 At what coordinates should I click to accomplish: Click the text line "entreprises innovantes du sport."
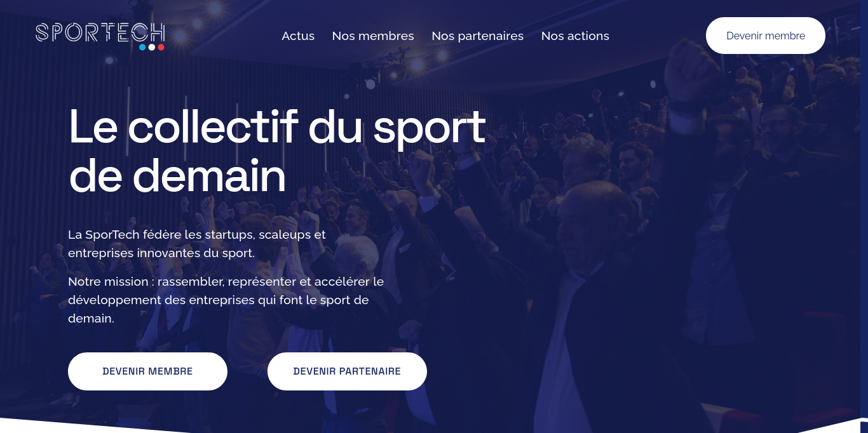[161, 253]
